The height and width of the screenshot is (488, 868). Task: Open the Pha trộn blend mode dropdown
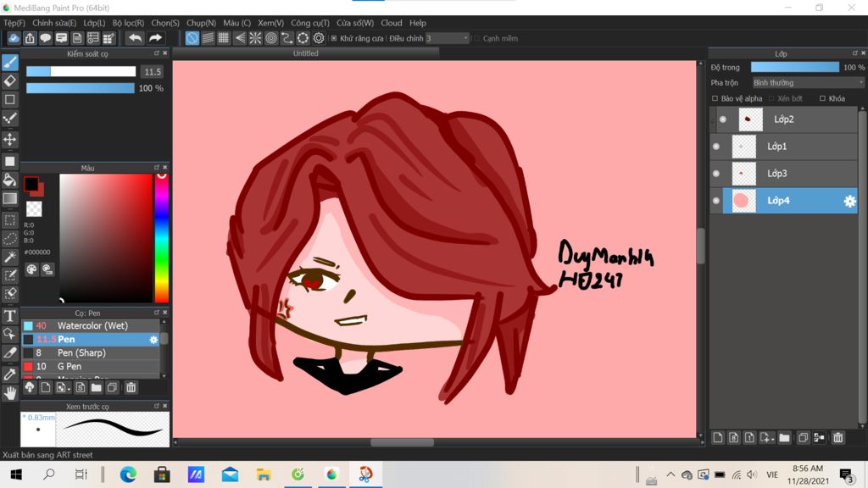pos(808,82)
